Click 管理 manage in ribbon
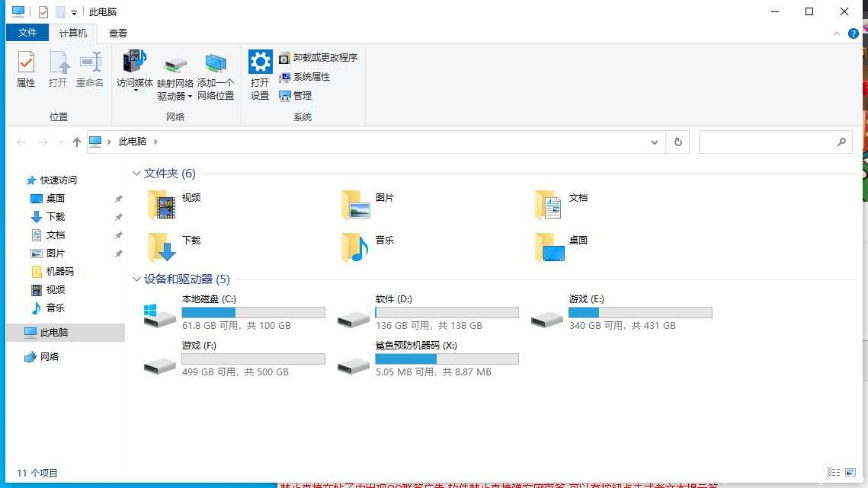 click(x=296, y=96)
